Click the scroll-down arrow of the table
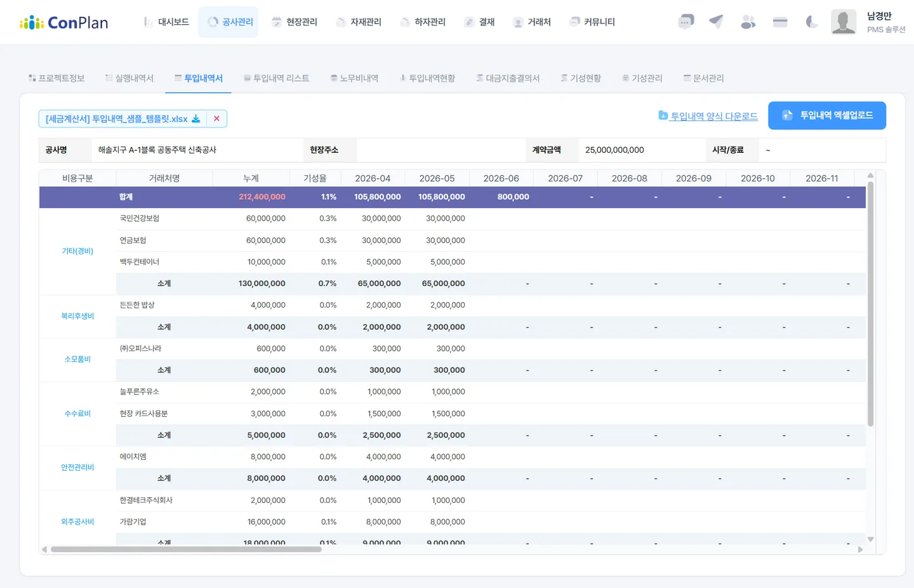The width and height of the screenshot is (914, 588). click(x=870, y=539)
